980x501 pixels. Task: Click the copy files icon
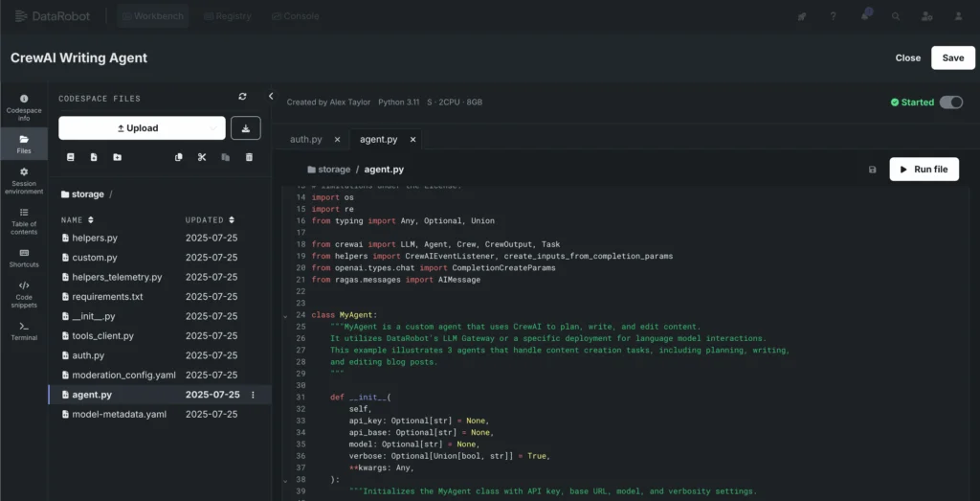pos(178,157)
